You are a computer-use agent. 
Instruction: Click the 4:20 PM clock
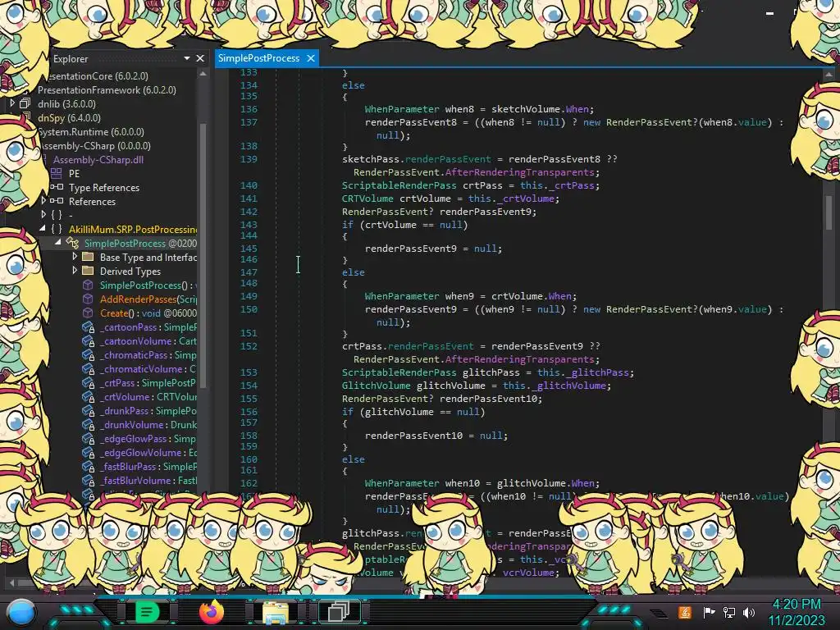pos(796,605)
